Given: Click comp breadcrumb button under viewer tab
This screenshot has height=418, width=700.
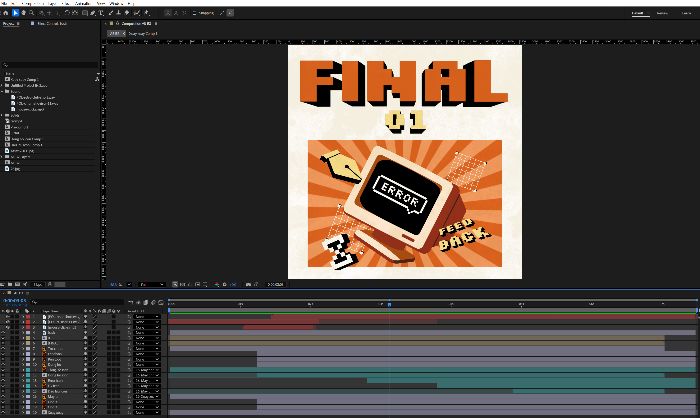Looking at the screenshot, I should coord(116,33).
